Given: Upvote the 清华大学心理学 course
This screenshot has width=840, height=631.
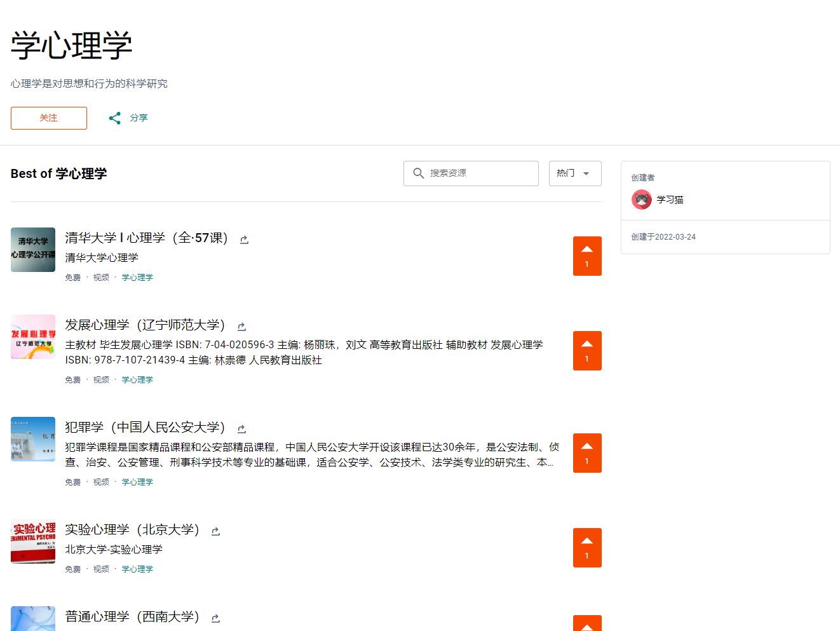Looking at the screenshot, I should point(586,256).
